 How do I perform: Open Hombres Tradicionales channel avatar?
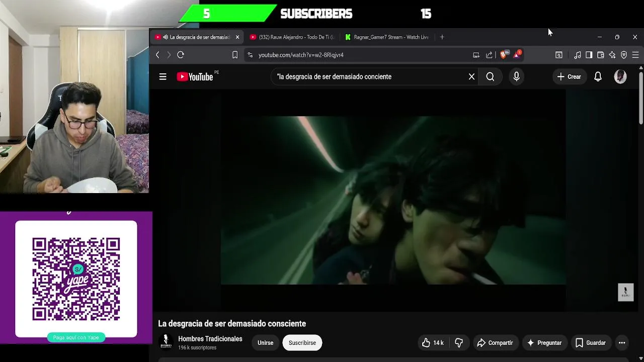point(166,342)
